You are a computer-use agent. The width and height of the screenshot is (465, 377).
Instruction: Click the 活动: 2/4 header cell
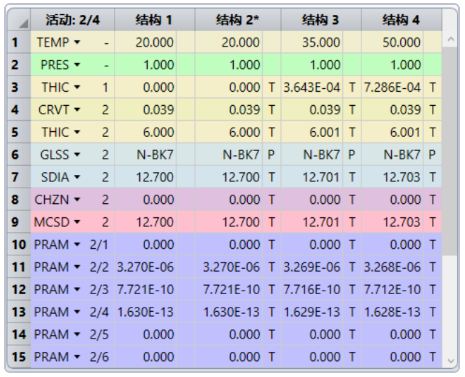point(73,20)
